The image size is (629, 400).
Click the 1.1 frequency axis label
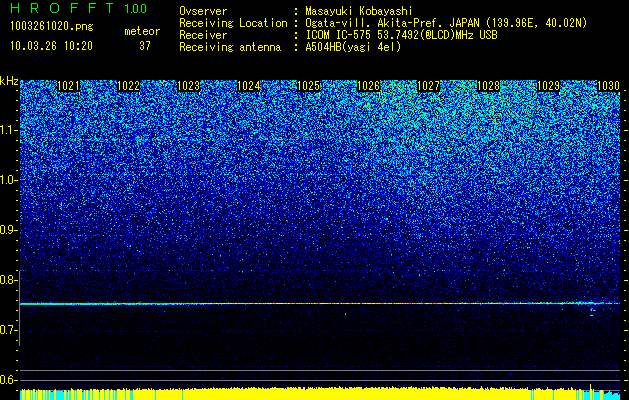click(8, 130)
